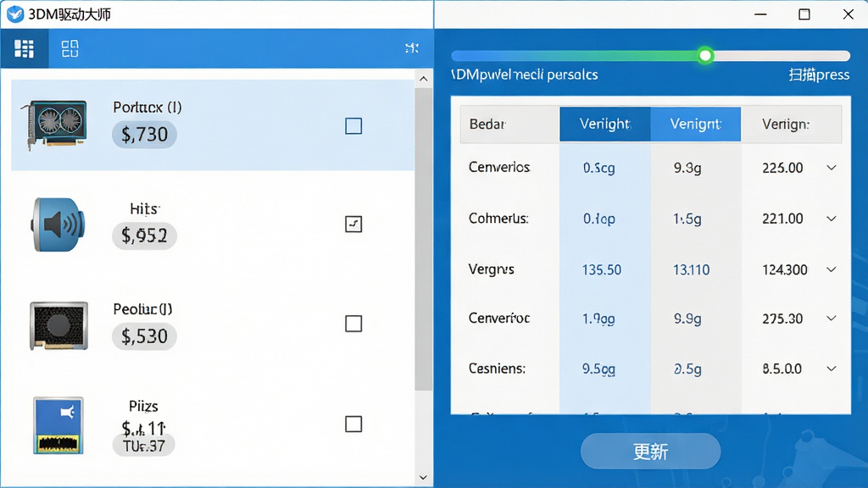Click the green scan progress slider handle
868x488 pixels.
[705, 55]
